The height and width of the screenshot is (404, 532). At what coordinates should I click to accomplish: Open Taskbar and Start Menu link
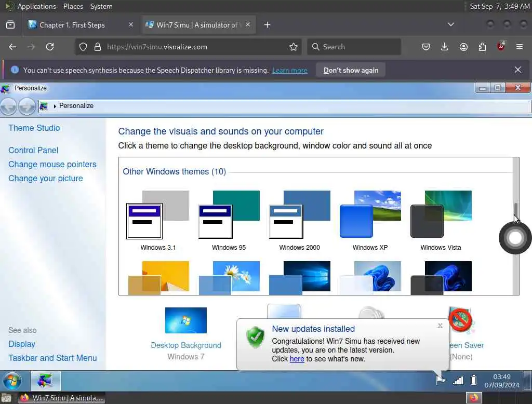pyautogui.click(x=52, y=358)
